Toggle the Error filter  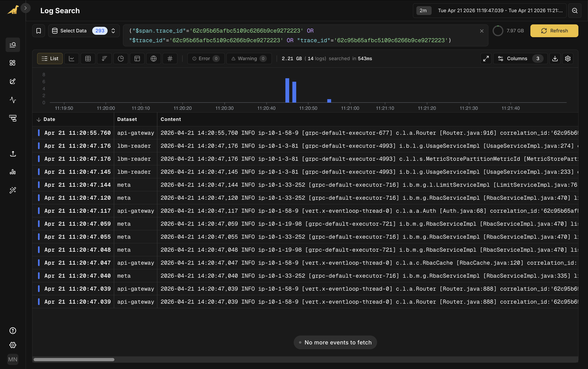coord(206,59)
